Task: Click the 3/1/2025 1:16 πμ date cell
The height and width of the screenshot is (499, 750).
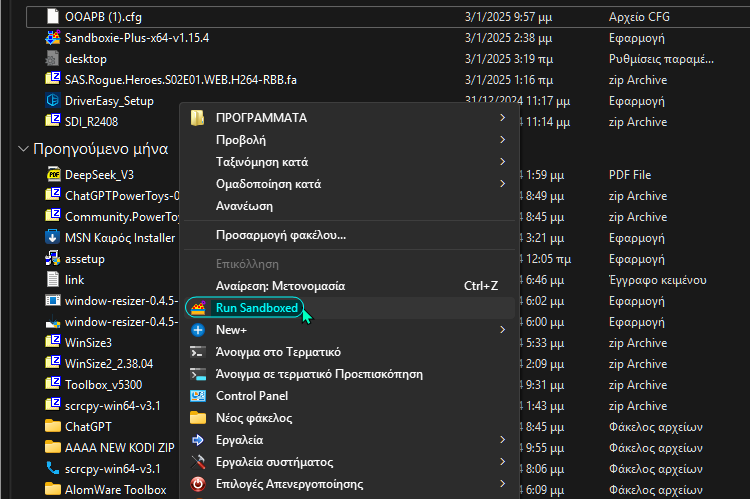Action: click(509, 80)
